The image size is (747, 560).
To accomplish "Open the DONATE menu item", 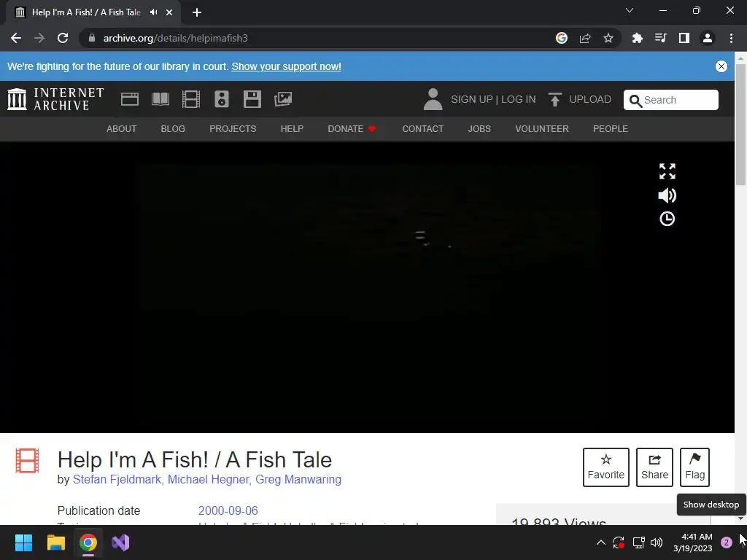I will click(352, 128).
